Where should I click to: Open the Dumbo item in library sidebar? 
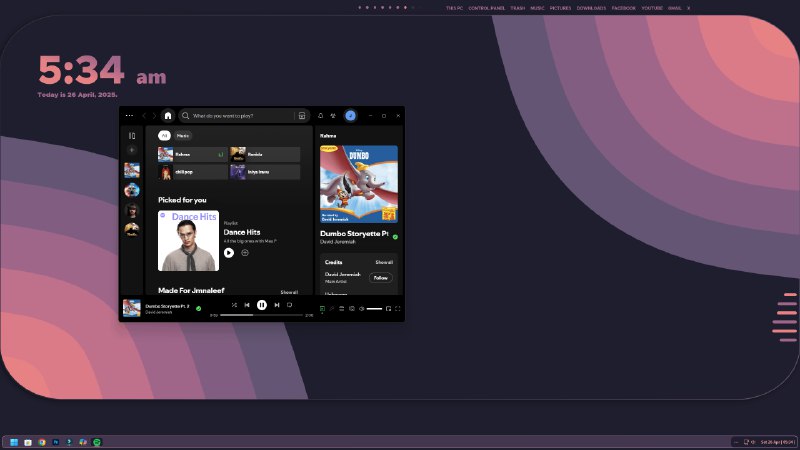(132, 170)
